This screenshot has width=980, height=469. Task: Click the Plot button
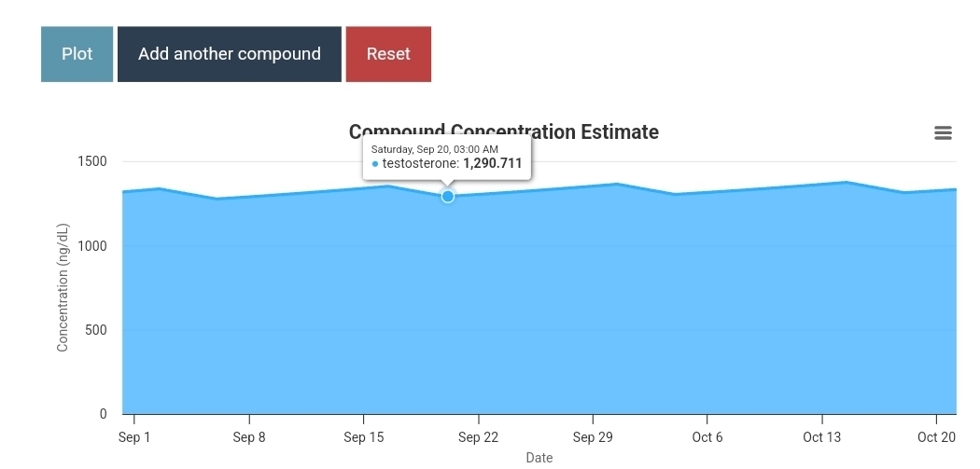pyautogui.click(x=77, y=54)
